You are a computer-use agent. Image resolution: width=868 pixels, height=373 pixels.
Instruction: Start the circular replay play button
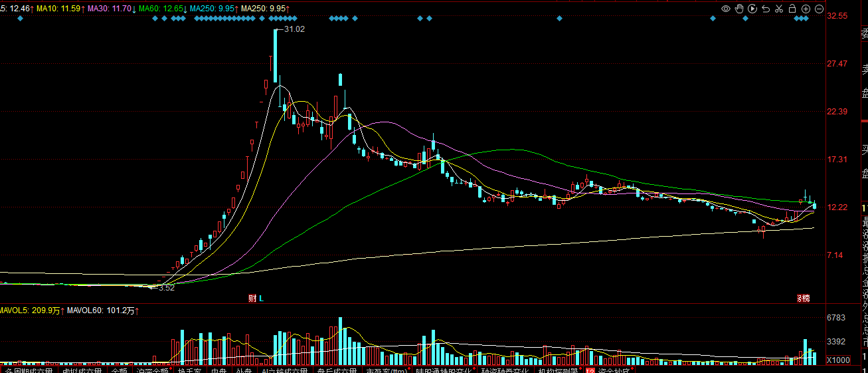tap(752, 9)
